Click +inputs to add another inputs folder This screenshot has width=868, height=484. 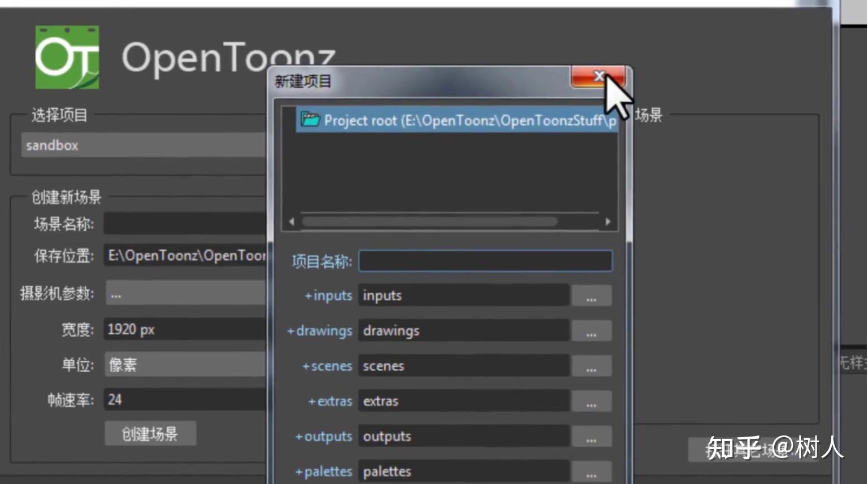click(x=328, y=295)
